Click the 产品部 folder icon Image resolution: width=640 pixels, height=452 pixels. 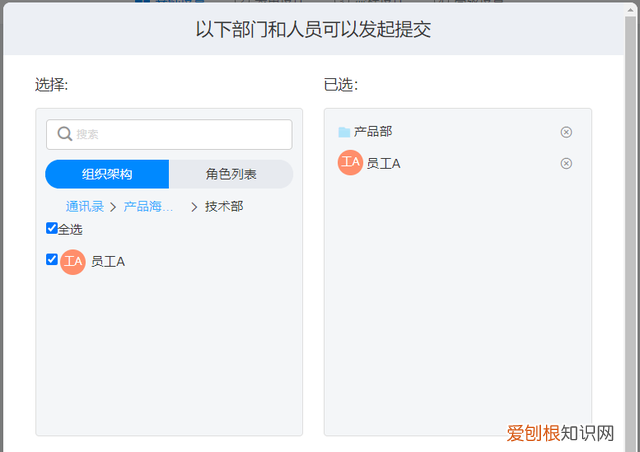click(344, 132)
